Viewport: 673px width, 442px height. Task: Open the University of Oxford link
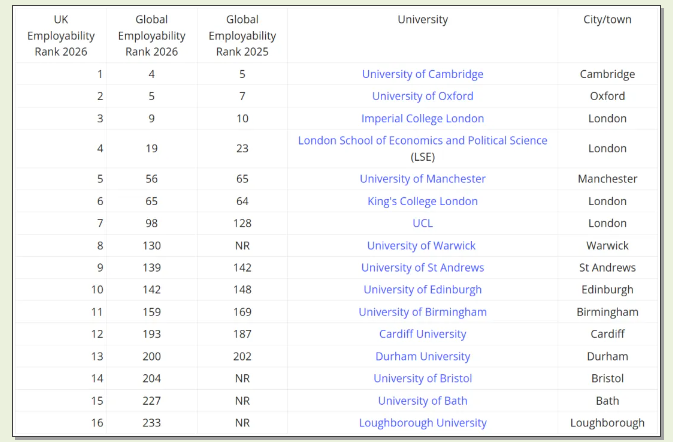click(x=422, y=96)
